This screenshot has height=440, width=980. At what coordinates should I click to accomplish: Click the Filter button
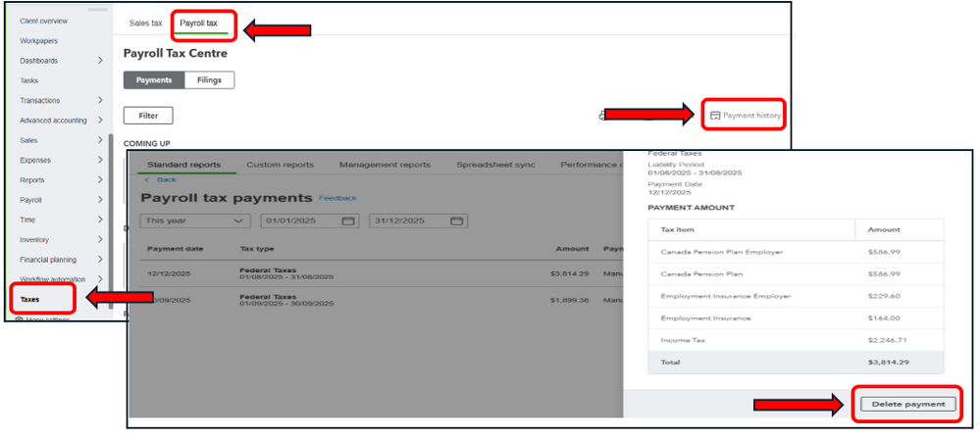[x=148, y=116]
